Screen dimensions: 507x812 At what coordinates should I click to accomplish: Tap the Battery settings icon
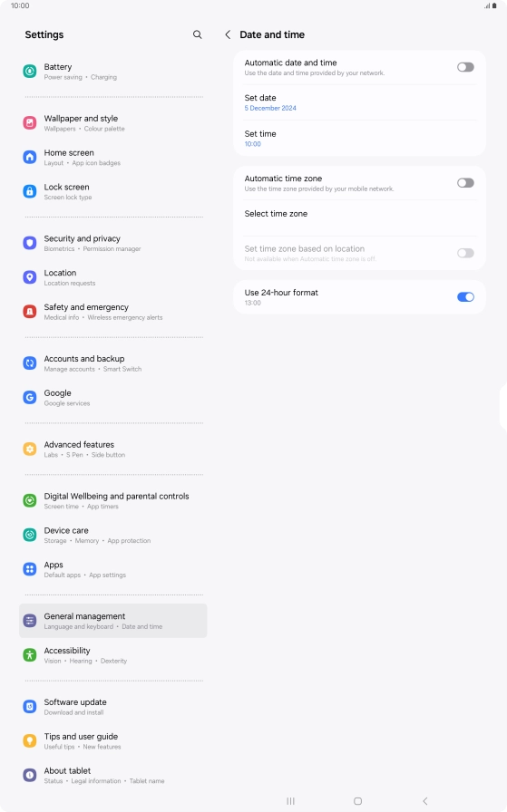30,72
